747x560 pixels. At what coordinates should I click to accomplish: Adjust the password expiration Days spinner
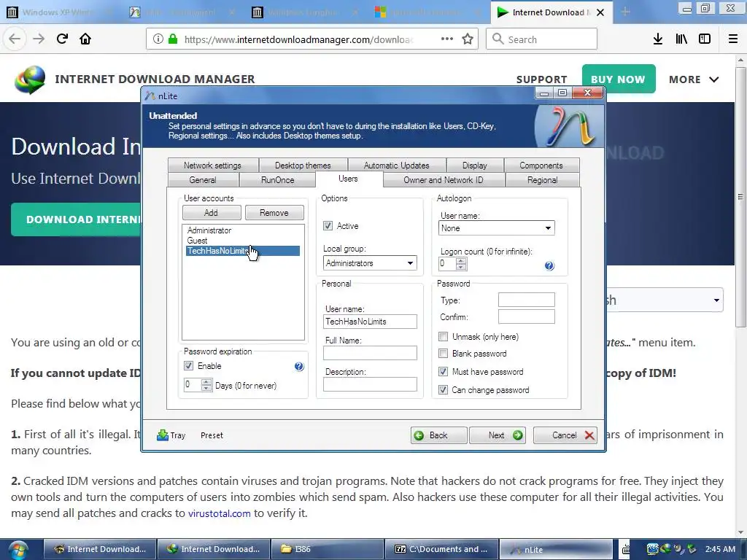coord(206,384)
